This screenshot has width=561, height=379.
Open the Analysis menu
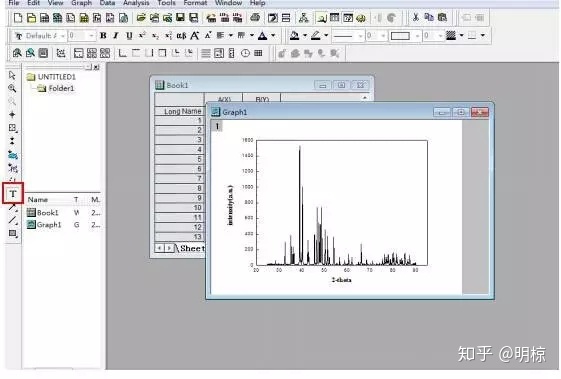pos(136,3)
